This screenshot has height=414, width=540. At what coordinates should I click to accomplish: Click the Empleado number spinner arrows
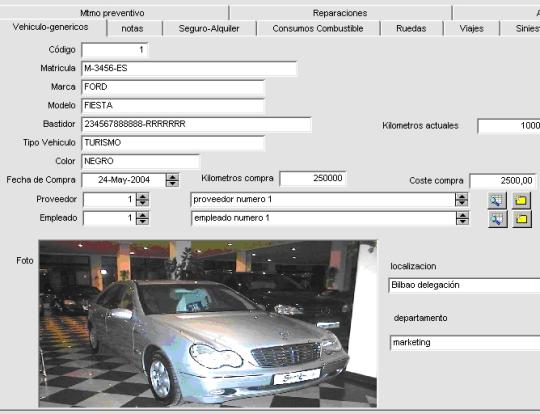click(142, 218)
